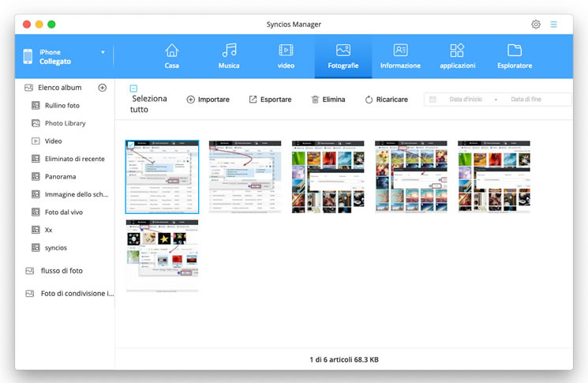Open the Informazione tab
This screenshot has width=588, height=383.
point(400,56)
